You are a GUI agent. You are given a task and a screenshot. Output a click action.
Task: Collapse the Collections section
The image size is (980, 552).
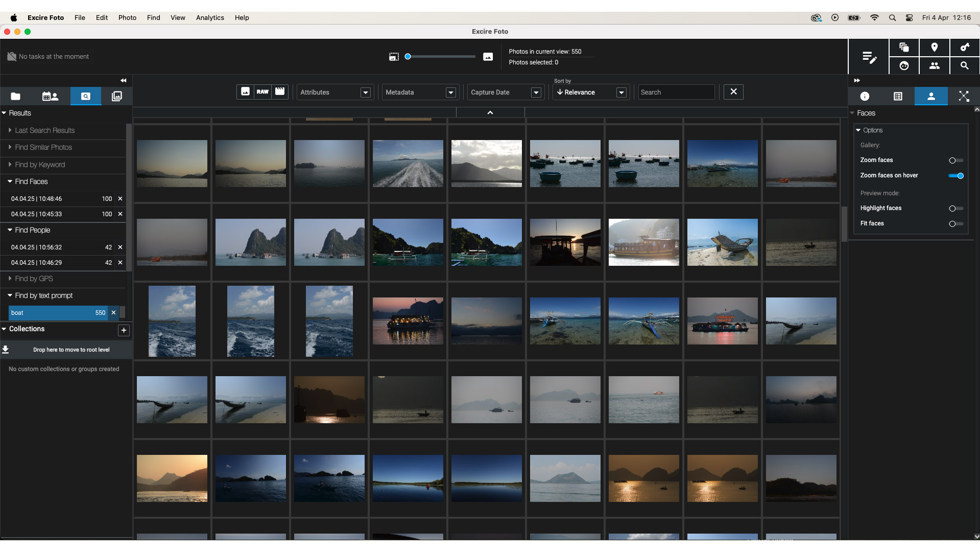(4, 329)
